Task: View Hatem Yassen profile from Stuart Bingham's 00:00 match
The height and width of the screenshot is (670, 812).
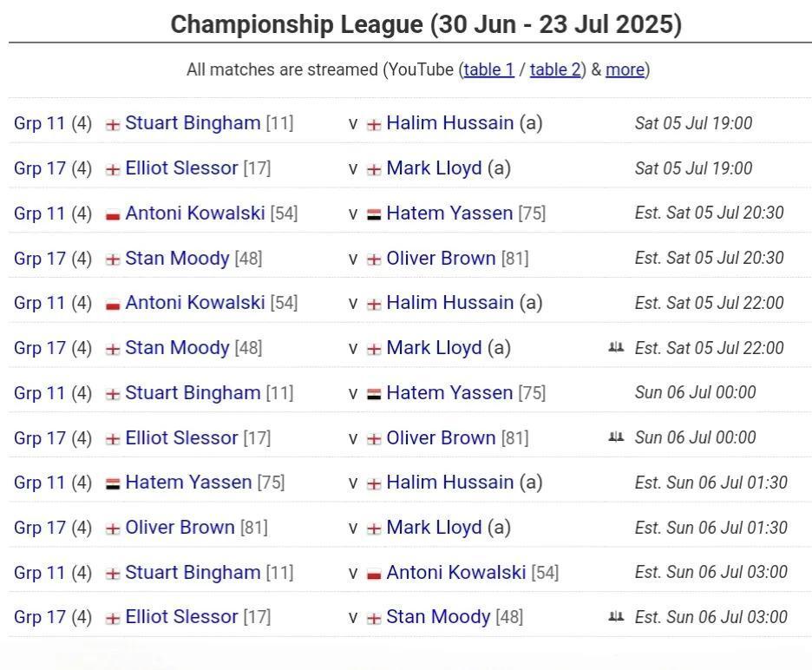Action: click(x=449, y=393)
